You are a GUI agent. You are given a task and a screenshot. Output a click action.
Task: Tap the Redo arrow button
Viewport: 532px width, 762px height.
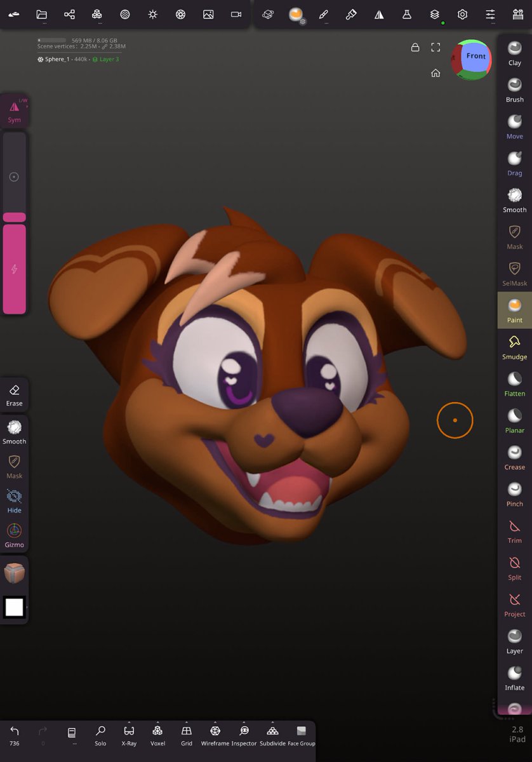coord(43,736)
